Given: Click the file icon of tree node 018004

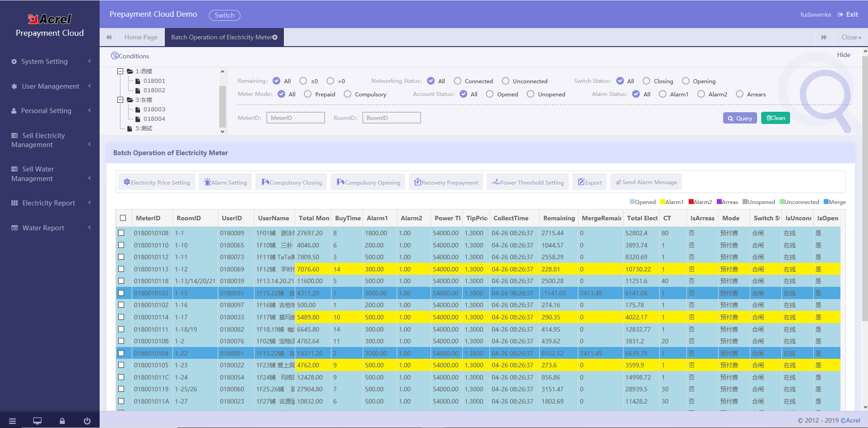Looking at the screenshot, I should tap(138, 119).
